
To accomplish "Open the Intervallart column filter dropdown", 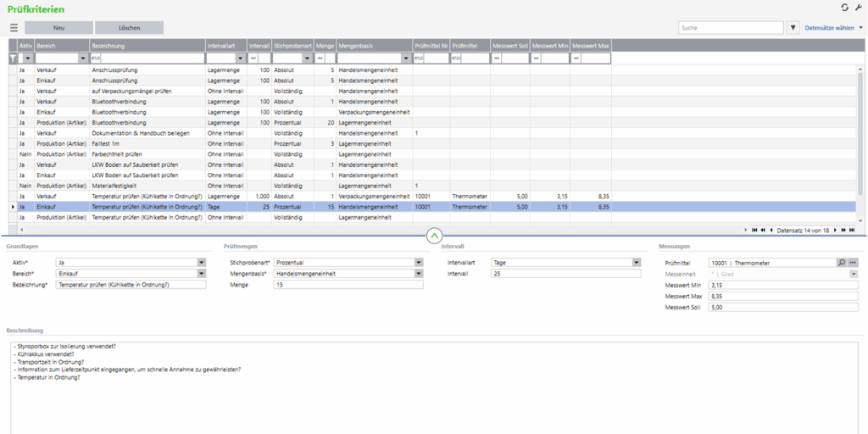I will click(240, 58).
